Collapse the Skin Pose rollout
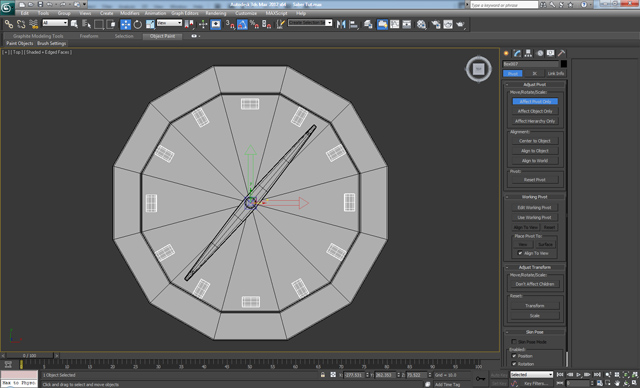 click(x=535, y=332)
